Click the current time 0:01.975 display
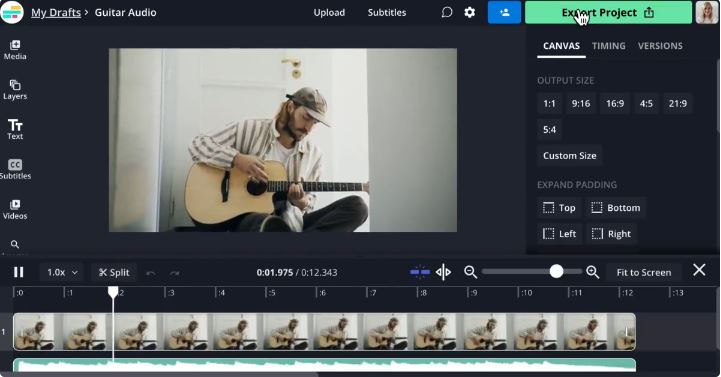 click(275, 273)
